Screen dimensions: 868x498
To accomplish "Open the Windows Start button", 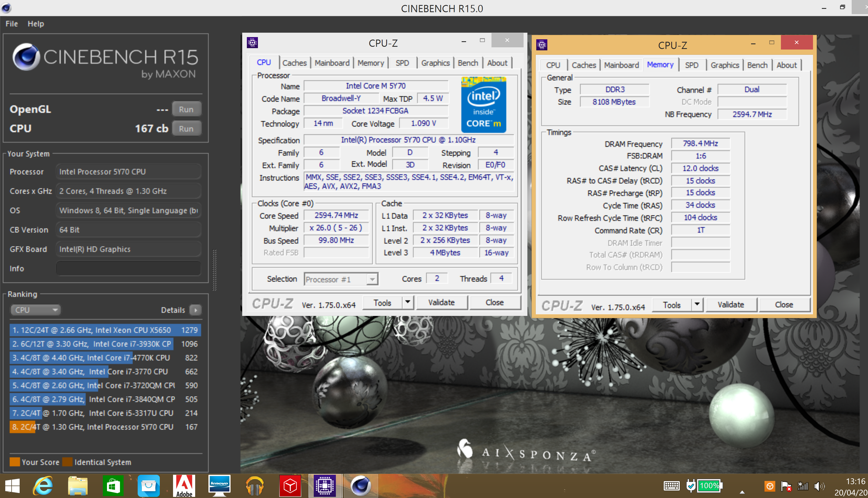I will (13, 486).
